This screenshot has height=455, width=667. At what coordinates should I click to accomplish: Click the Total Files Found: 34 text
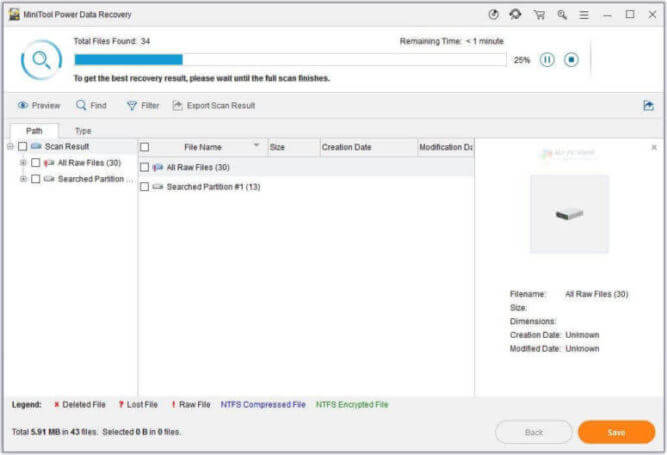click(x=112, y=41)
